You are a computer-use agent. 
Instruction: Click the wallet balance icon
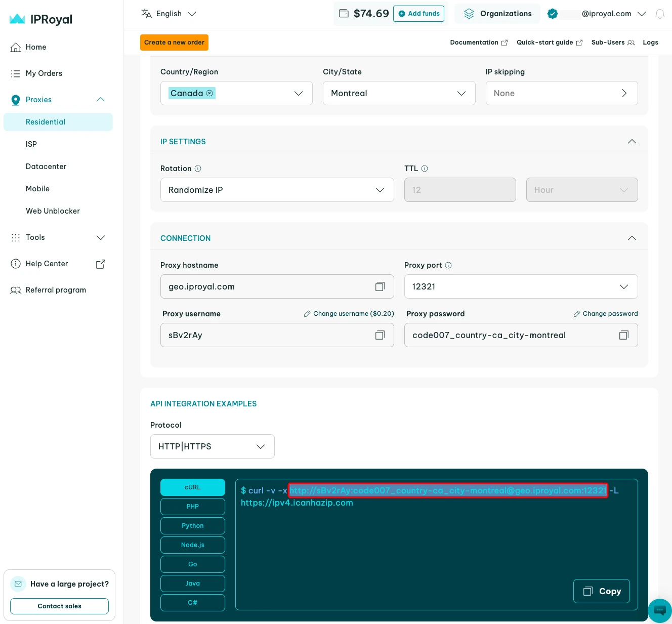coord(344,14)
